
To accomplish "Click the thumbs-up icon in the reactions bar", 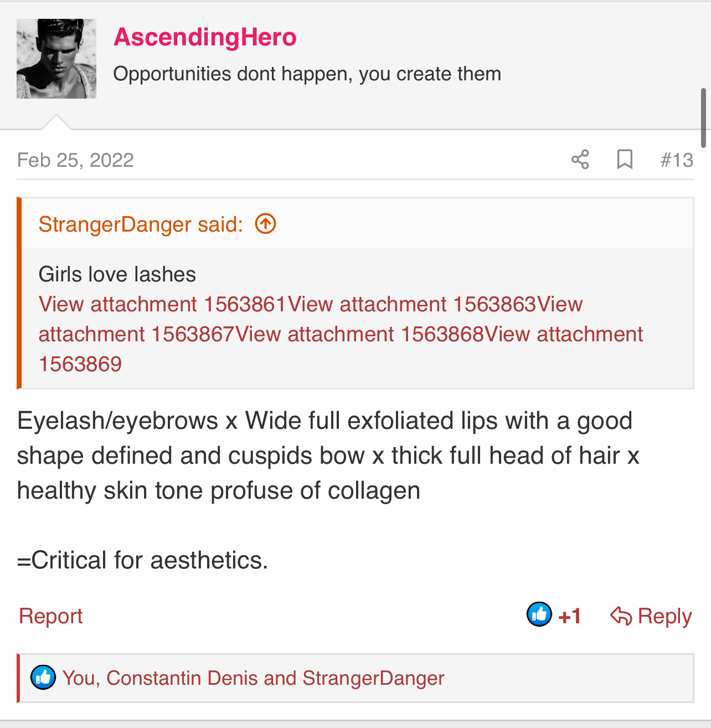I will [x=43, y=678].
